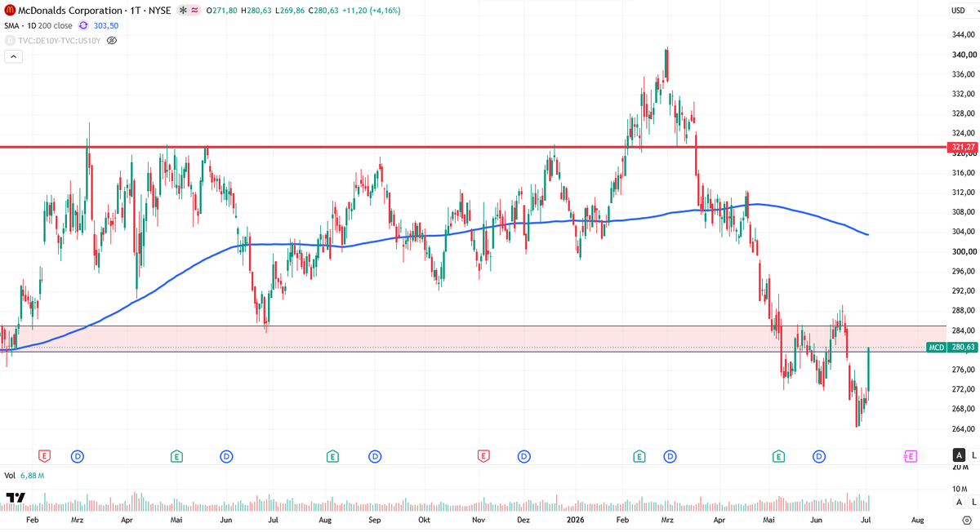
Task: Open the dividend marker near Mrz 2025
Action: (x=77, y=456)
